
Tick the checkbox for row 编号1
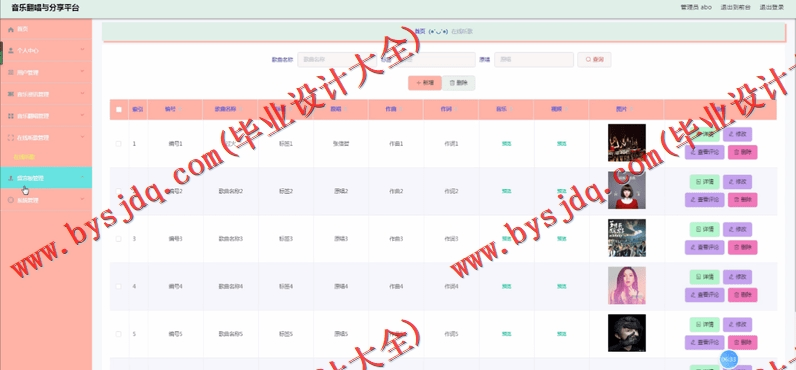click(119, 144)
